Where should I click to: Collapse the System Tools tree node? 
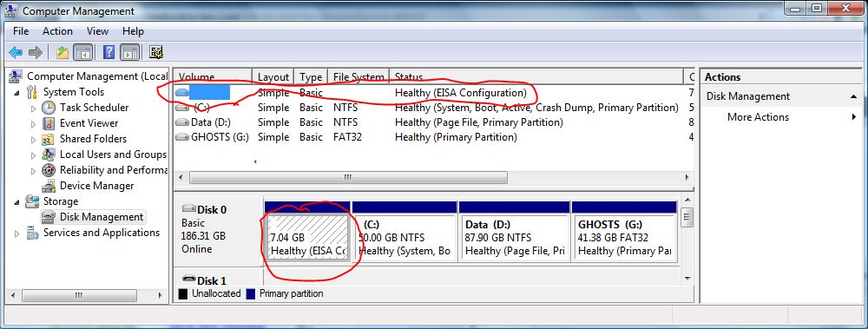16,93
